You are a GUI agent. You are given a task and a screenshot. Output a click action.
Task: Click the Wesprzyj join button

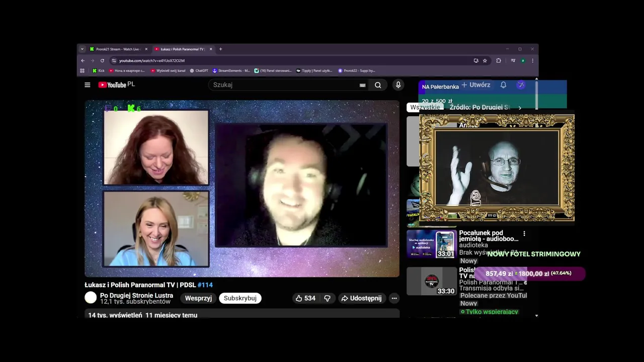(x=198, y=298)
